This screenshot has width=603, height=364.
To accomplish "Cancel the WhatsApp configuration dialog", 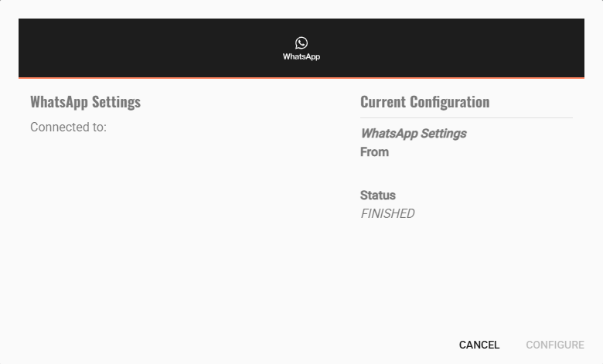I will coord(479,345).
